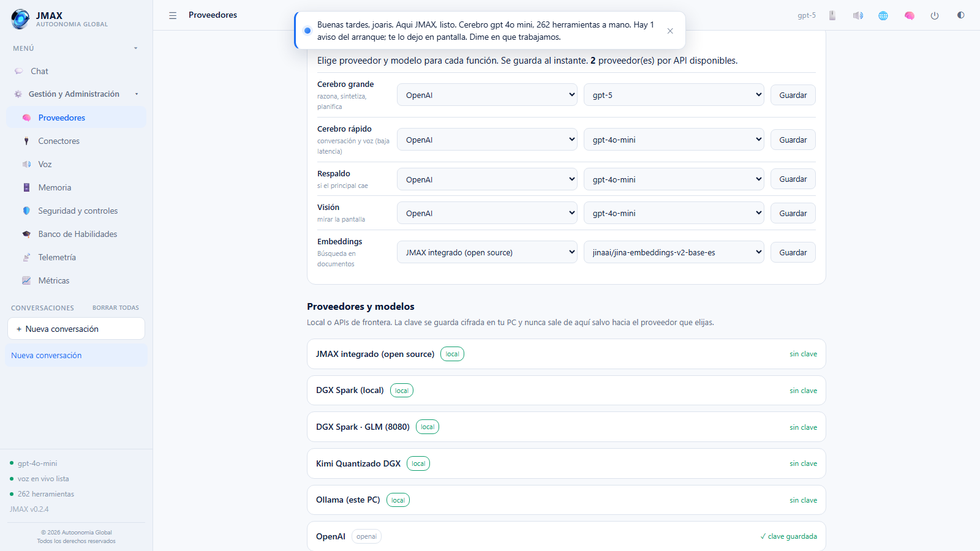
Task: Open the OpenAI provider card
Action: (566, 536)
